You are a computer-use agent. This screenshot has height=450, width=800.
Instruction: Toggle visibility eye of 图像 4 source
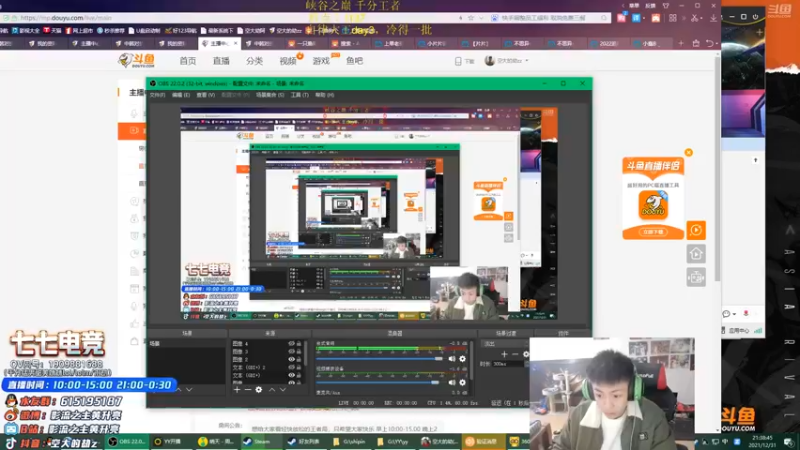coord(291,344)
